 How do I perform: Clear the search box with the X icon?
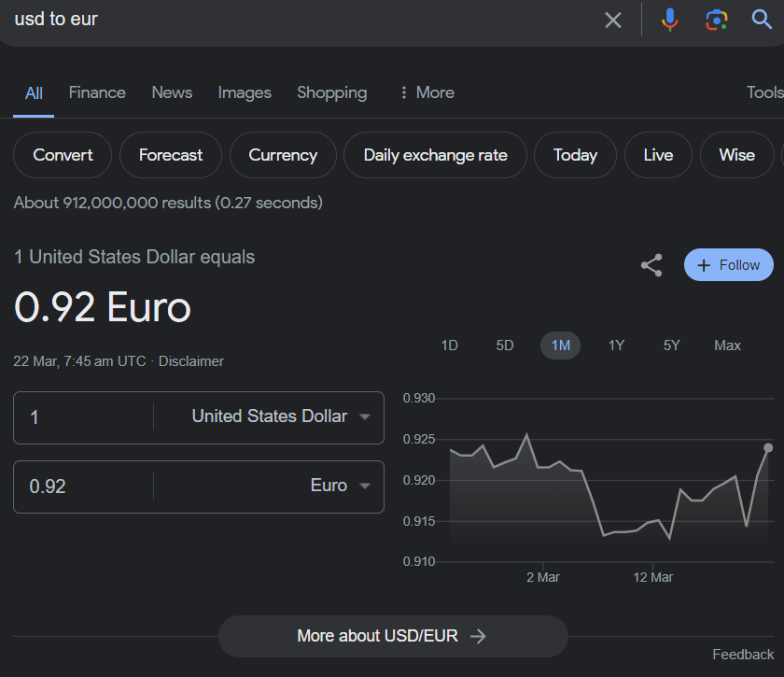[x=612, y=20]
